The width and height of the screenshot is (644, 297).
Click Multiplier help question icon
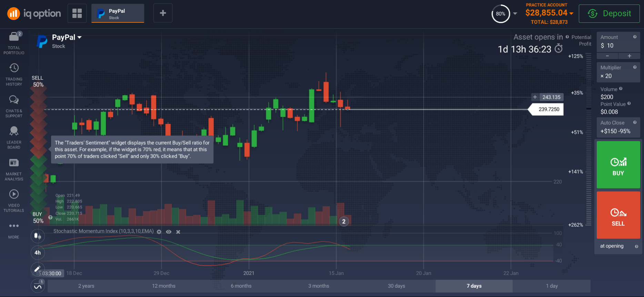point(635,67)
